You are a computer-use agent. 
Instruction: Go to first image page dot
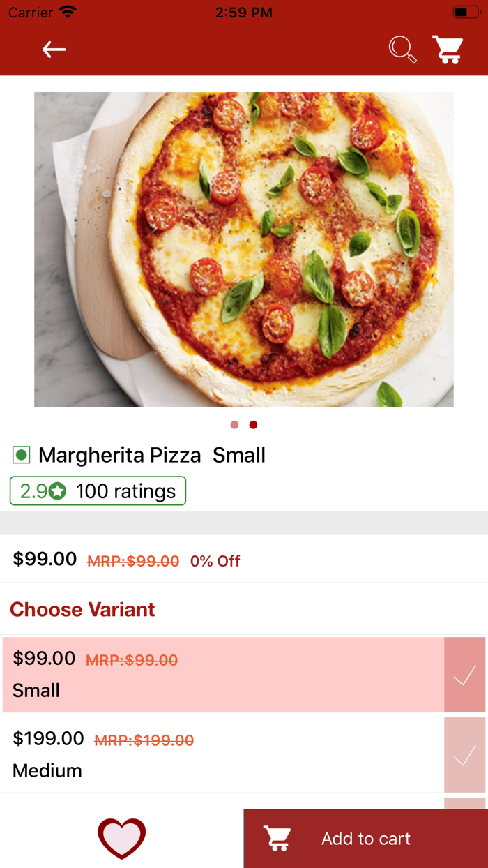point(234,425)
